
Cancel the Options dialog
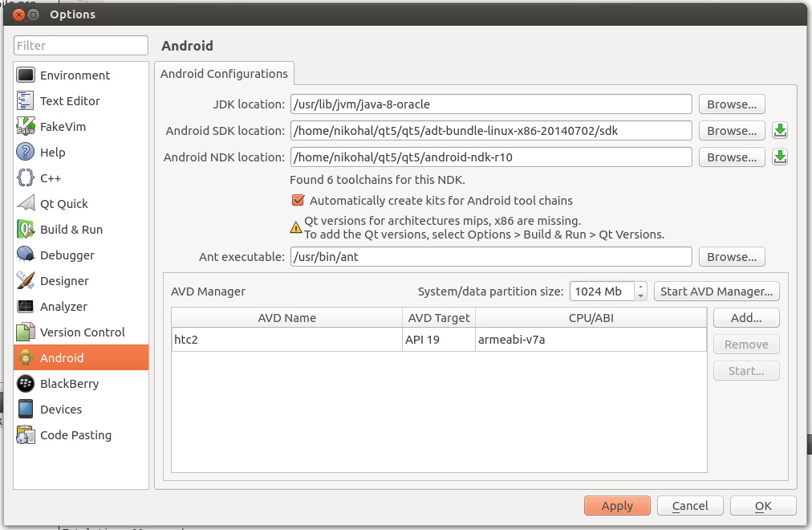pyautogui.click(x=690, y=506)
